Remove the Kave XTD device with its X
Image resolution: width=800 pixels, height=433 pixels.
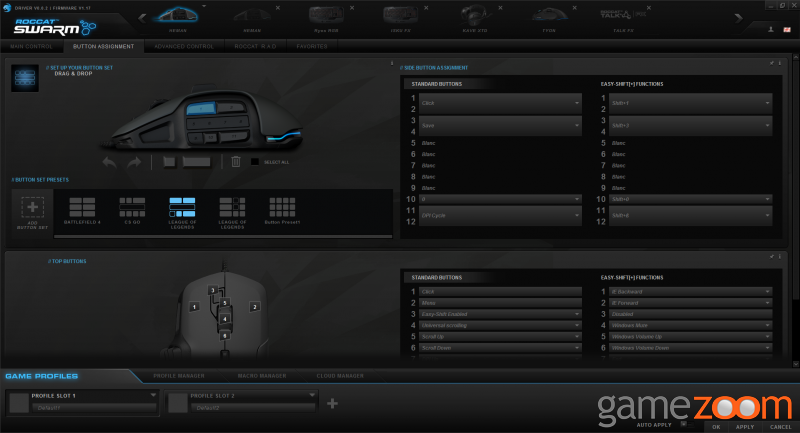coord(500,8)
